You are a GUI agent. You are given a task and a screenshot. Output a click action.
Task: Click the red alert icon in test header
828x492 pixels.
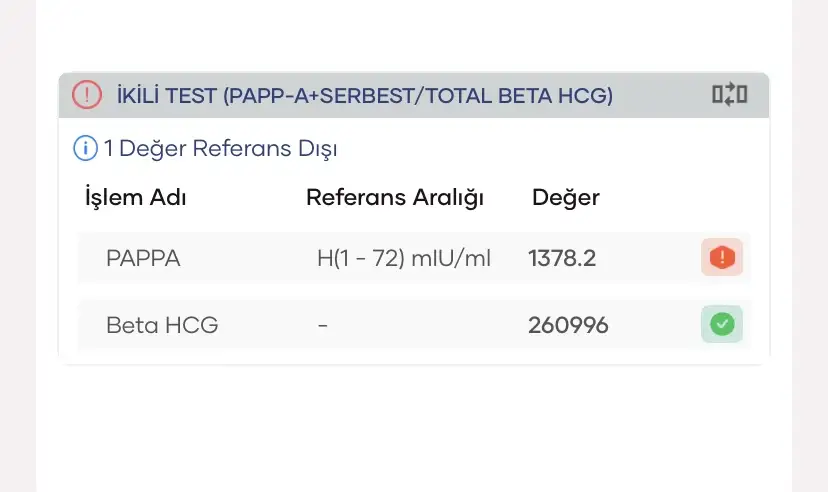point(87,95)
